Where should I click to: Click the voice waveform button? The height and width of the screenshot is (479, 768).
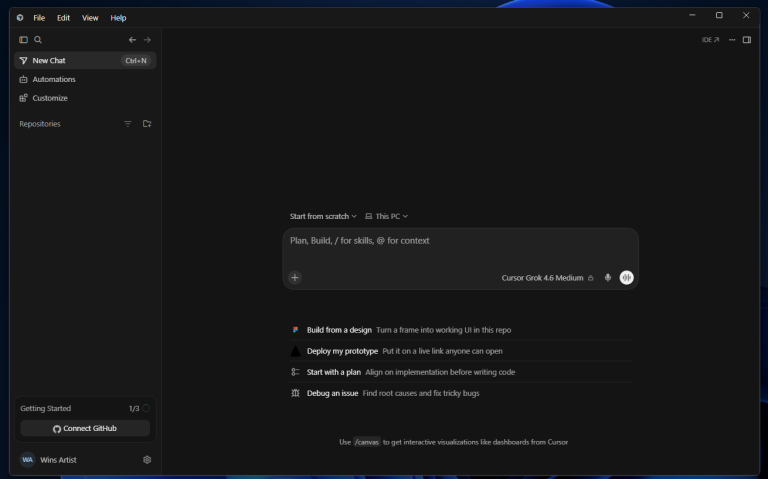(626, 278)
